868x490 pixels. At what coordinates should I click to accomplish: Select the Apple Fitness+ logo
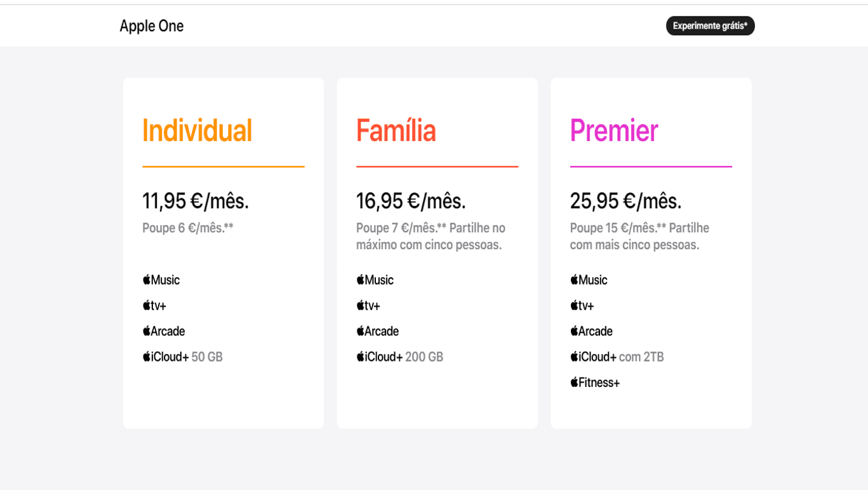click(x=595, y=383)
